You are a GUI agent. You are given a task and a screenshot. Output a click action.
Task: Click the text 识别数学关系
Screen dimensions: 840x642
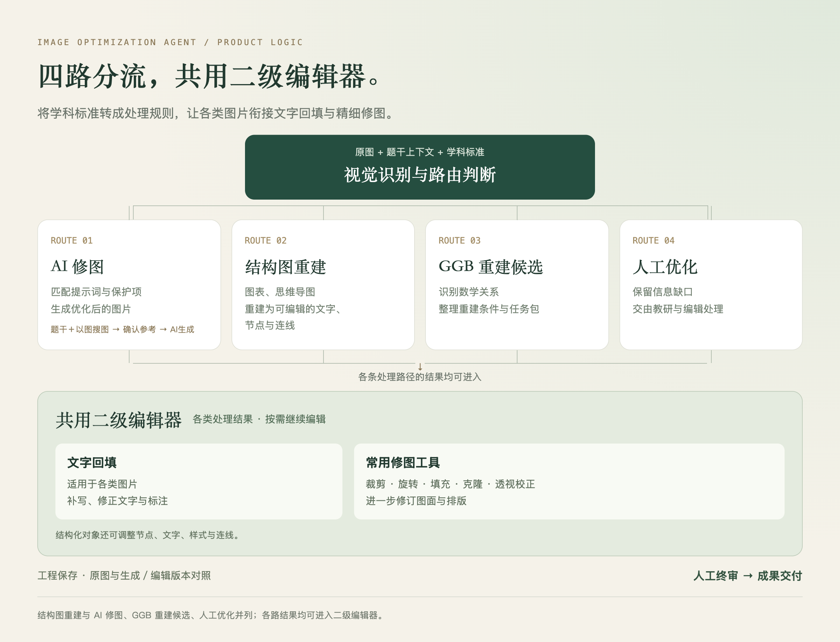click(x=469, y=292)
